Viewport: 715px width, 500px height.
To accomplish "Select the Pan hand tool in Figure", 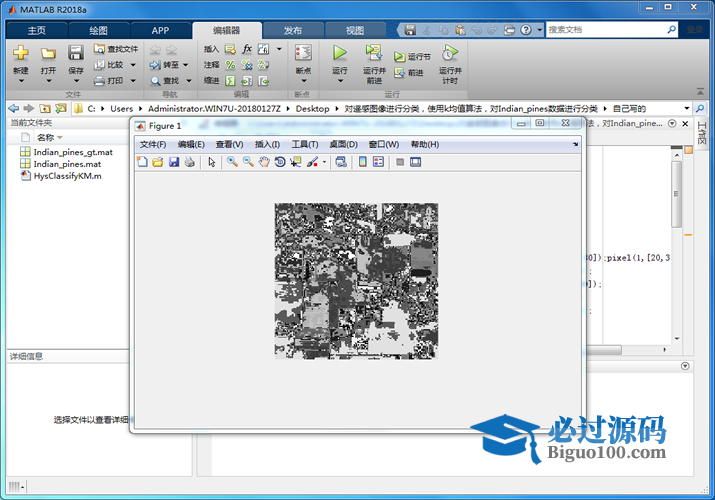I will [264, 162].
